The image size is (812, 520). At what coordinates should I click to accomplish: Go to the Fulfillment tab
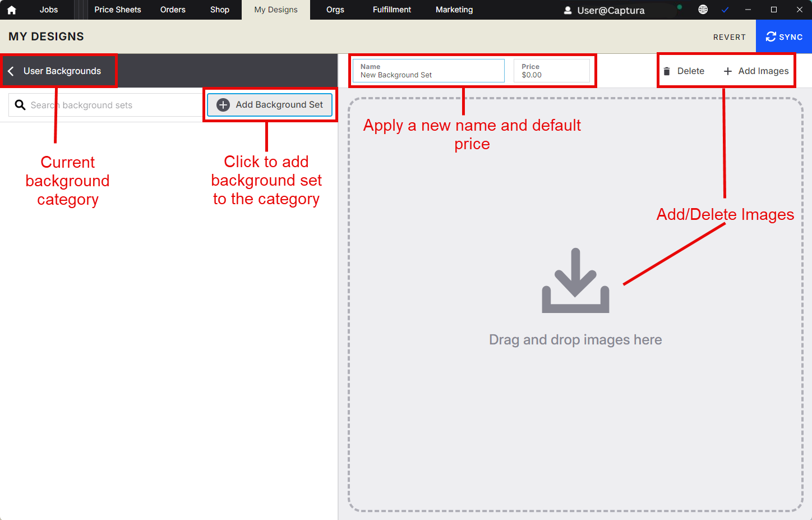pos(392,10)
